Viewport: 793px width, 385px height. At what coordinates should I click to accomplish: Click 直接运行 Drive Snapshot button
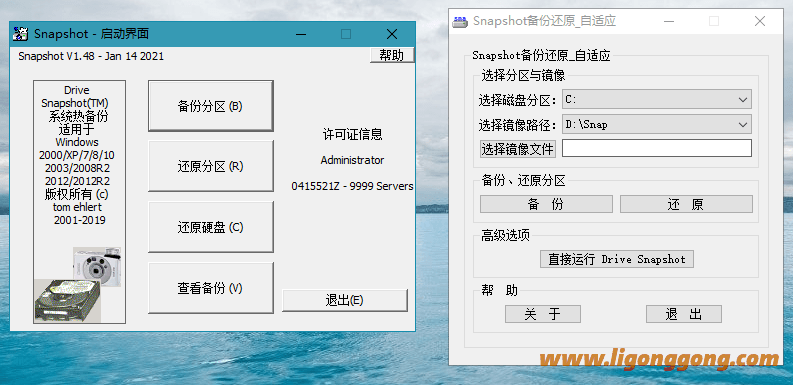click(616, 259)
